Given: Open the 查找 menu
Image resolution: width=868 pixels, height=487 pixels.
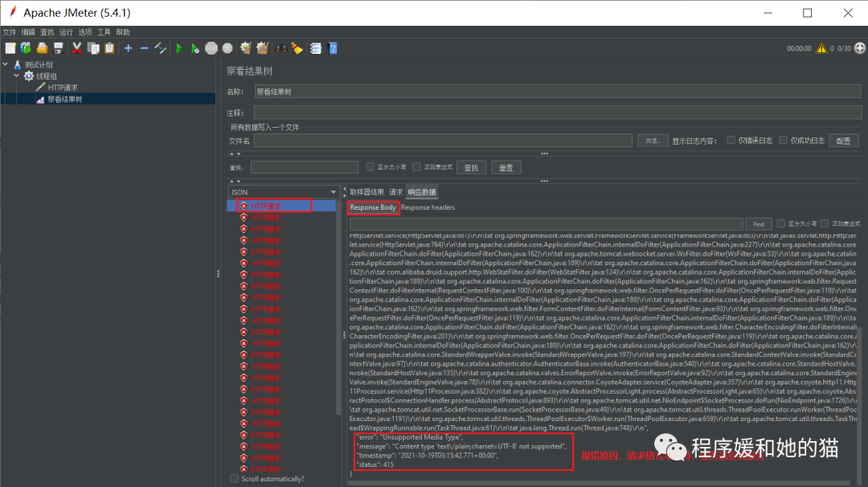Looking at the screenshot, I should click(x=47, y=32).
